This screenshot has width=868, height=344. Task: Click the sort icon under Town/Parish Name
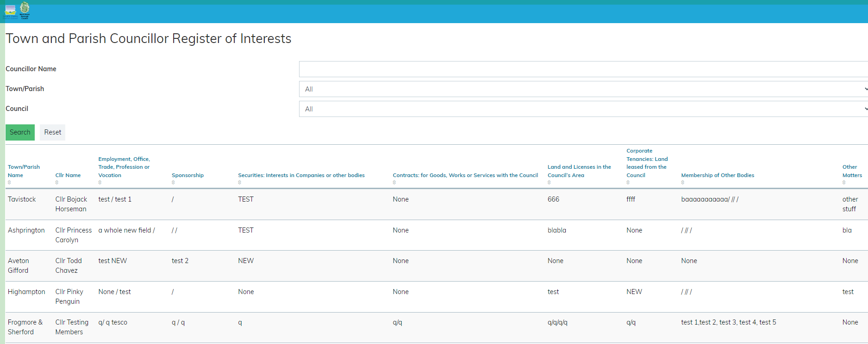(9, 183)
